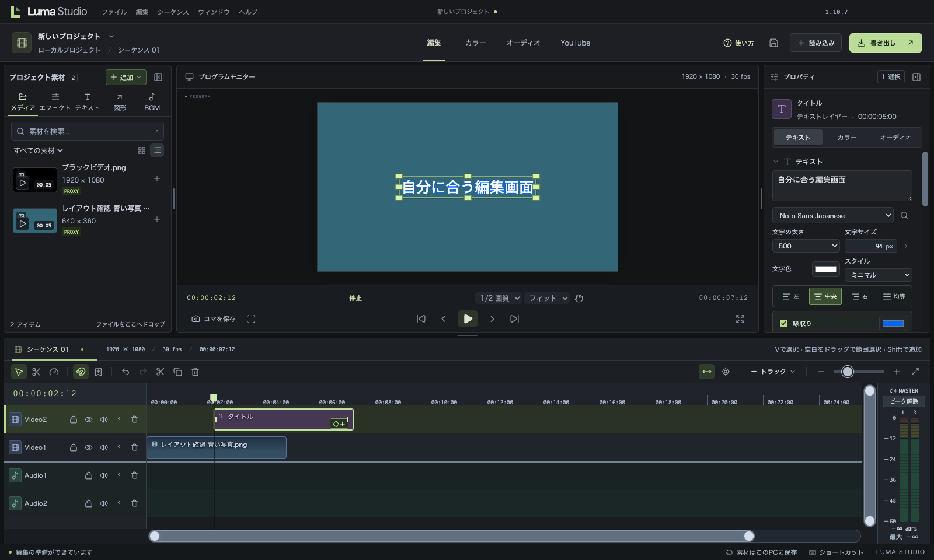Click the 書き出し export button
Screen dimensions: 934x560
(x=886, y=43)
